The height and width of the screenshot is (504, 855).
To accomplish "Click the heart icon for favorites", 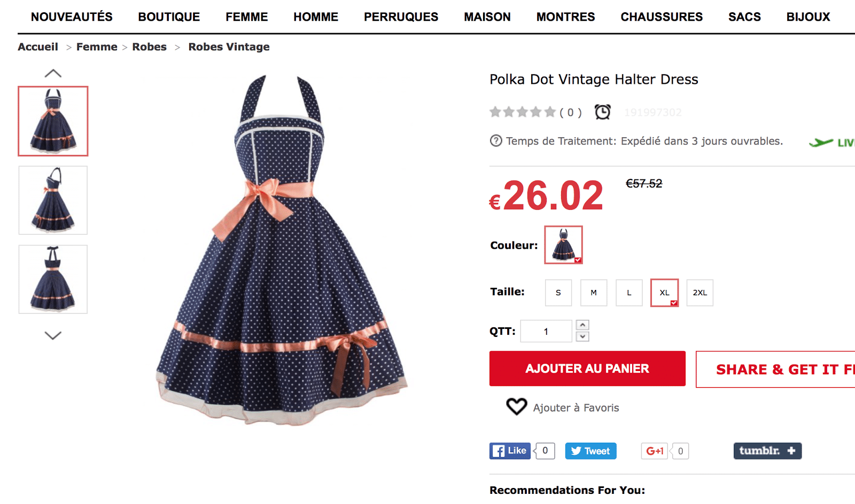I will 516,407.
